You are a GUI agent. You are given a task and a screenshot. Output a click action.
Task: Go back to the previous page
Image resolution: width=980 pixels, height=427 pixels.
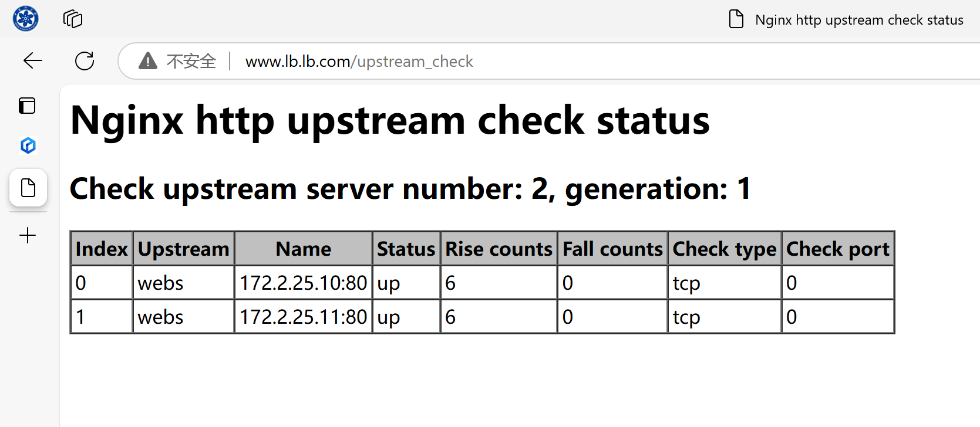click(x=33, y=60)
